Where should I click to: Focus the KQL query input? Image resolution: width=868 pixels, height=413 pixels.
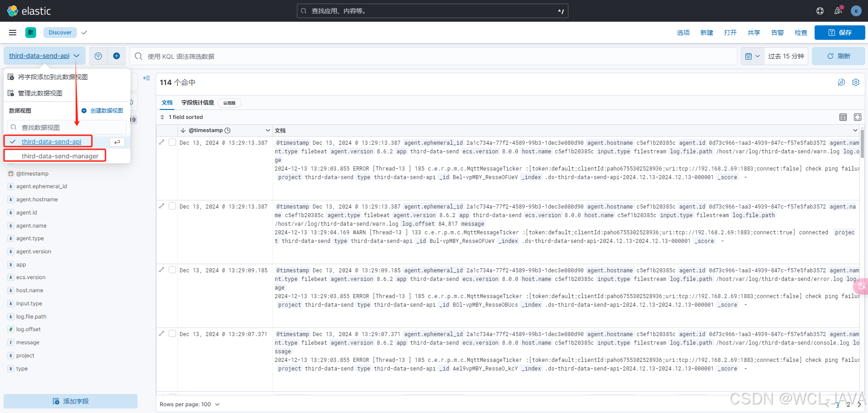tap(433, 56)
